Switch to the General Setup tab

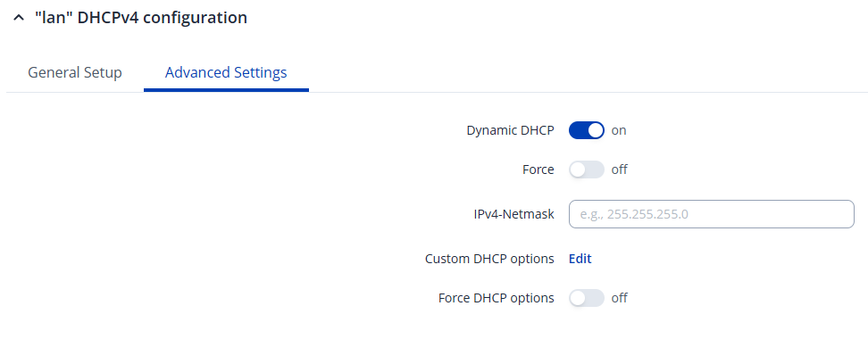pos(75,72)
